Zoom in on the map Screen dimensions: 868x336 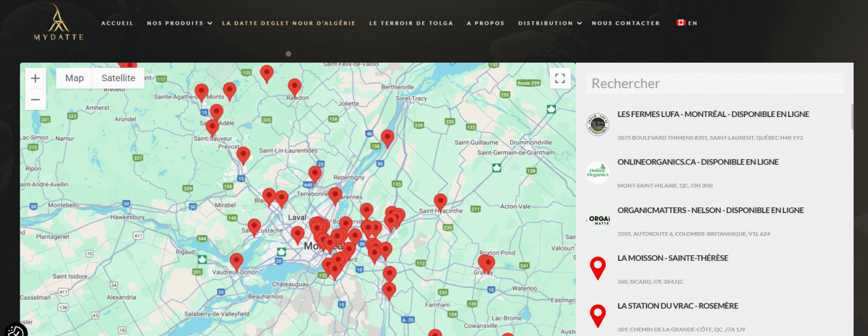click(36, 78)
